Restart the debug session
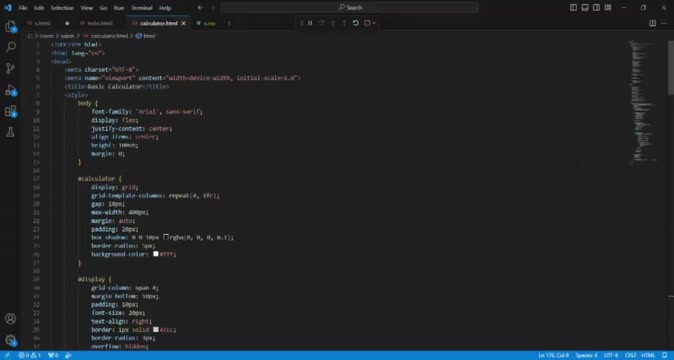The height and width of the screenshot is (360, 674). point(355,23)
